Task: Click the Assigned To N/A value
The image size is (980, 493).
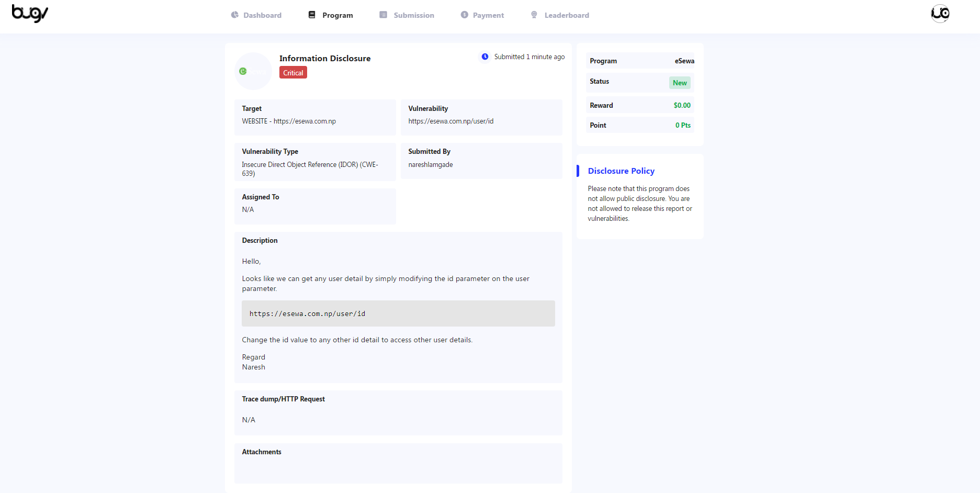Action: pyautogui.click(x=248, y=210)
